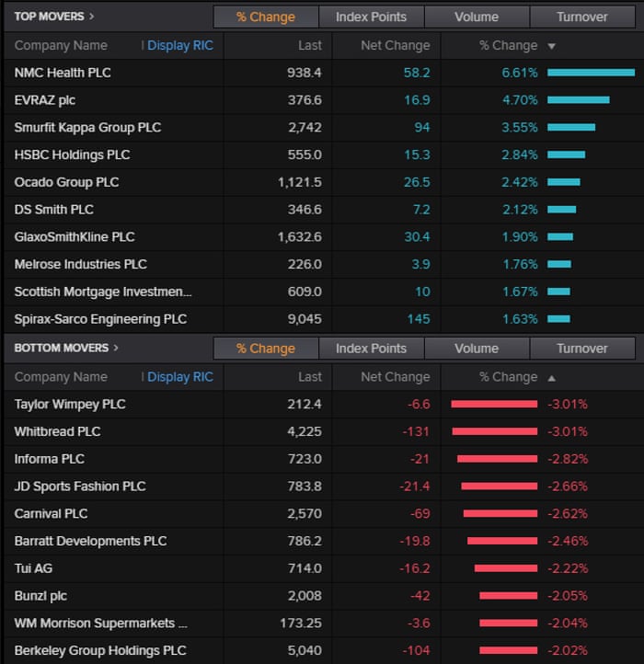The image size is (644, 664).
Task: Click the NMC Health 6.61% change bar
Action: 591,73
